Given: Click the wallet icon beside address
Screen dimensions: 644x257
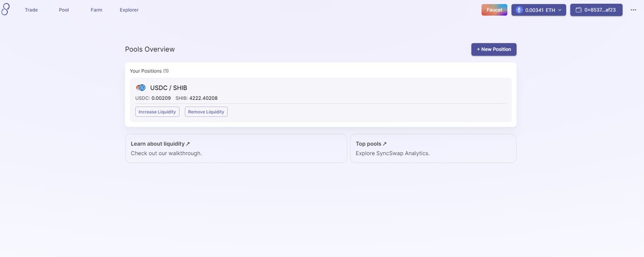Looking at the screenshot, I should pyautogui.click(x=579, y=10).
